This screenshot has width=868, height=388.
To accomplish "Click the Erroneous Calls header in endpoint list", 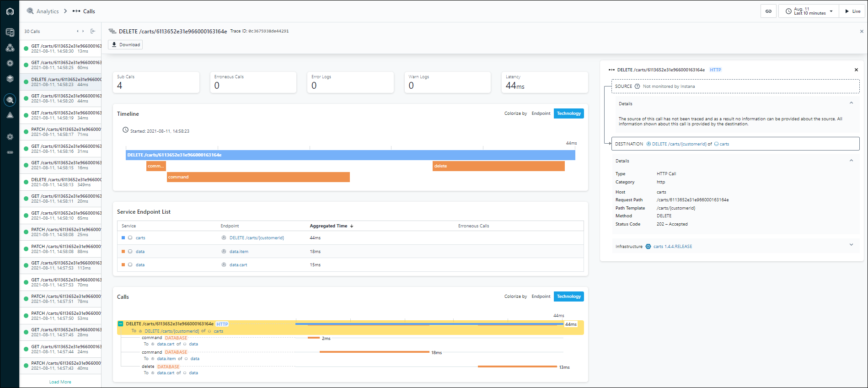I will (473, 226).
